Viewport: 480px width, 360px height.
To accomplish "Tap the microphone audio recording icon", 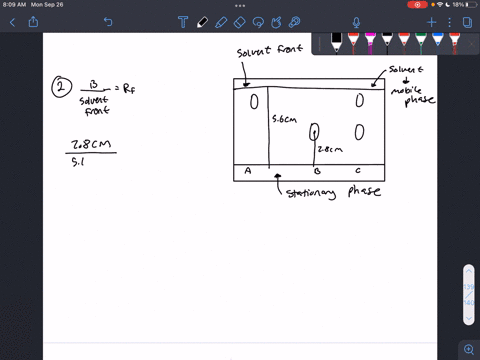I will pos(356,22).
